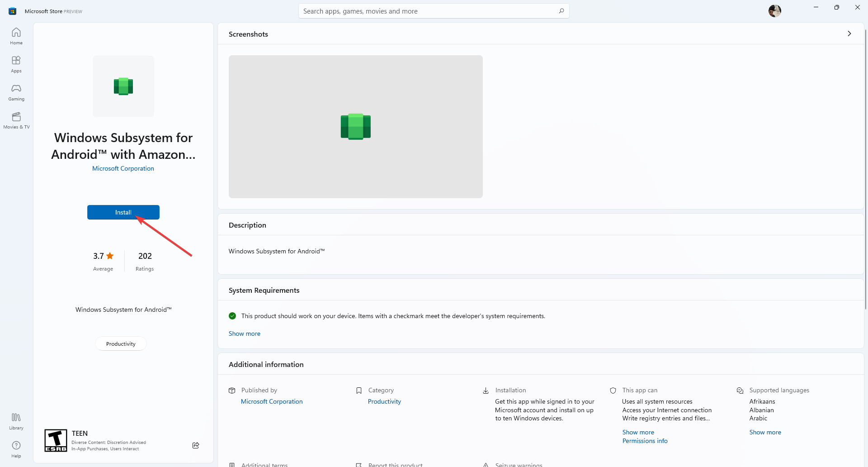This screenshot has height=467, width=868.
Task: Show more app permissions under This app can
Action: [x=638, y=432]
